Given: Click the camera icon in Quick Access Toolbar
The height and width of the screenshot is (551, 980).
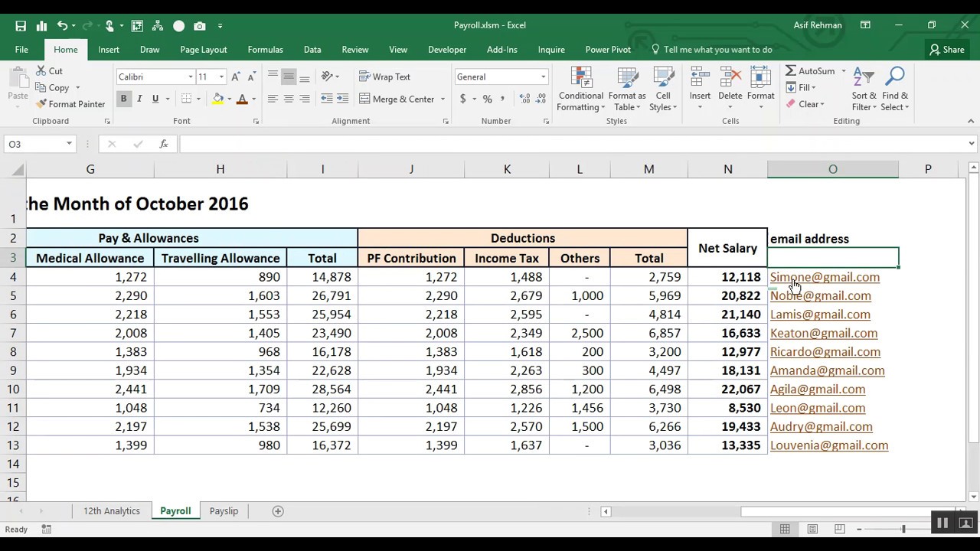Looking at the screenshot, I should click(200, 25).
